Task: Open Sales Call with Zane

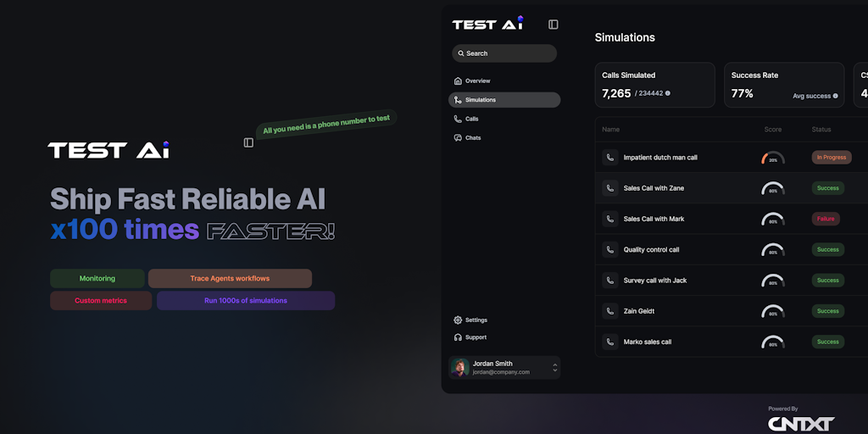Action: (x=732, y=188)
